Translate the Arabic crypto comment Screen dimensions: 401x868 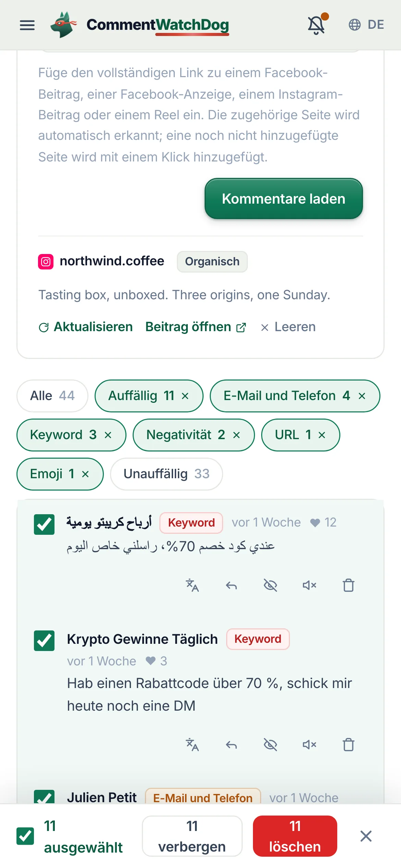click(x=192, y=585)
